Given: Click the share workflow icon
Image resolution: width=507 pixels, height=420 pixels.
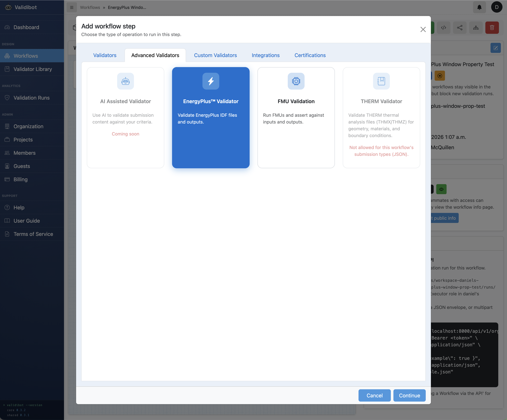Looking at the screenshot, I should click(x=460, y=27).
